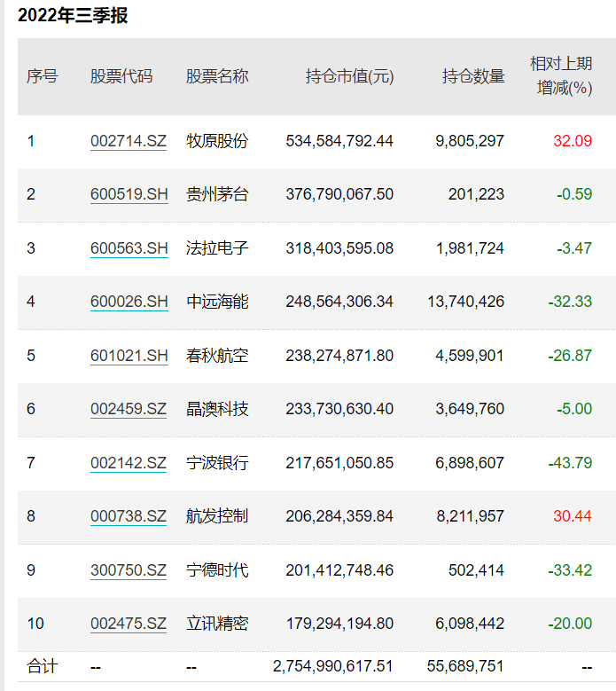Open stock code link 002714.SZ
The width and height of the screenshot is (616, 691).
[129, 141]
